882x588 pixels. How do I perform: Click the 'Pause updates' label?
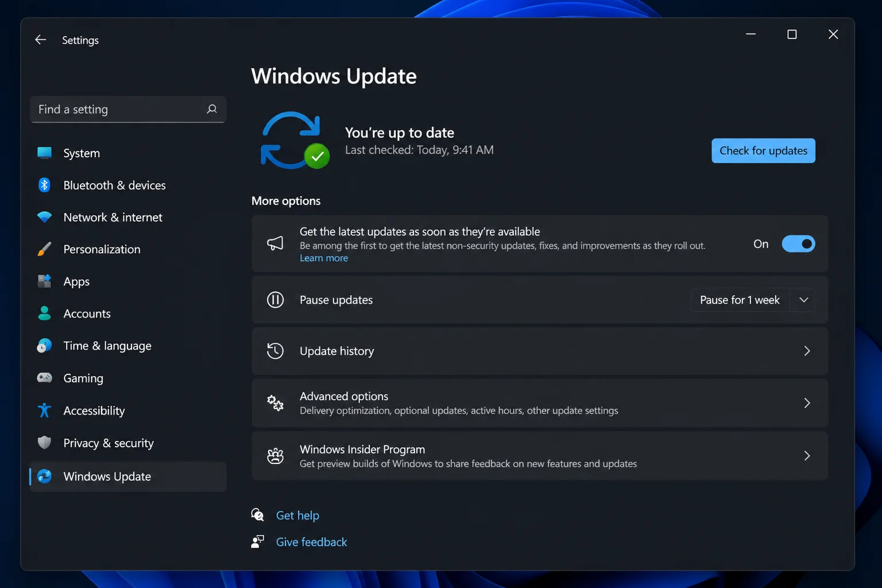point(336,300)
